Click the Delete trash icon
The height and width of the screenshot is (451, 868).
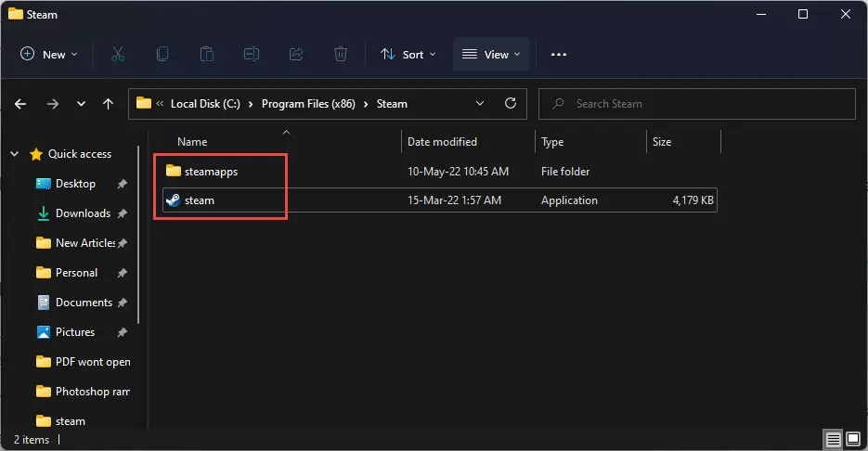341,54
